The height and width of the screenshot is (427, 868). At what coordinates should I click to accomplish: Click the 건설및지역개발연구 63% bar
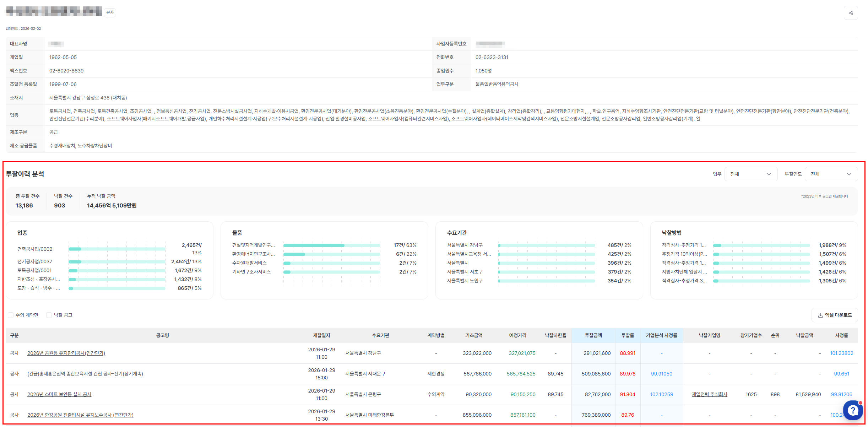point(331,245)
